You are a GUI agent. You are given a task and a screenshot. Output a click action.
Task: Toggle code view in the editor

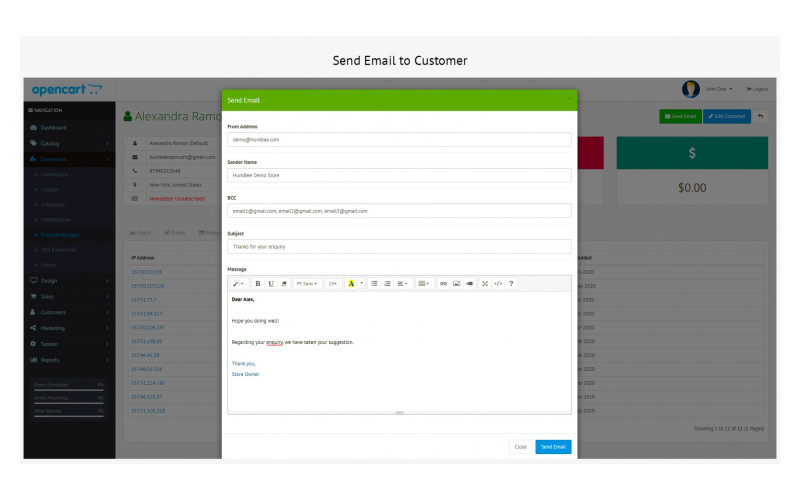pos(498,284)
